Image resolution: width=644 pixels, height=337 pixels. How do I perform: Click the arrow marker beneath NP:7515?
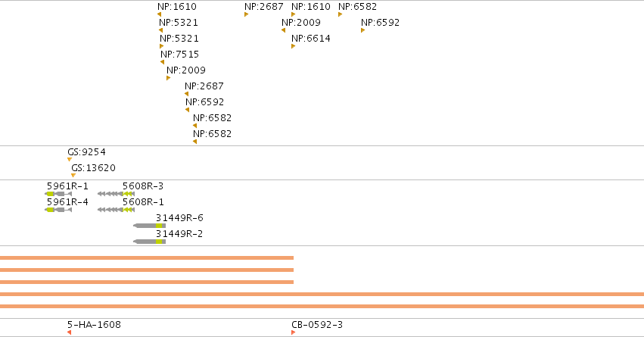(x=162, y=62)
